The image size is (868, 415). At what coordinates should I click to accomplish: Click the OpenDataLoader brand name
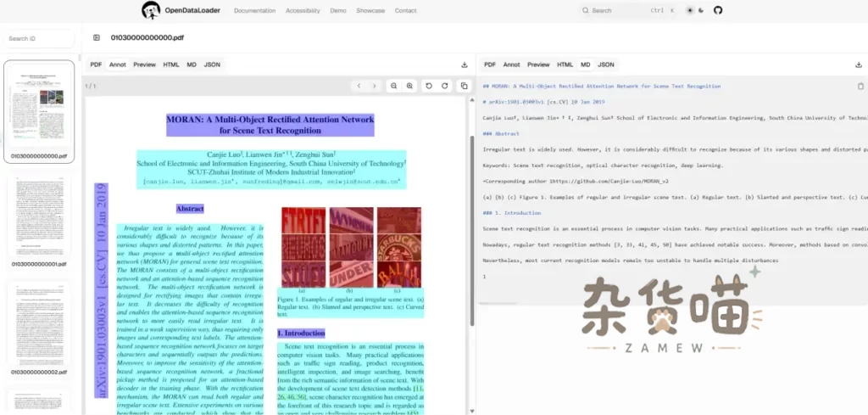192,10
